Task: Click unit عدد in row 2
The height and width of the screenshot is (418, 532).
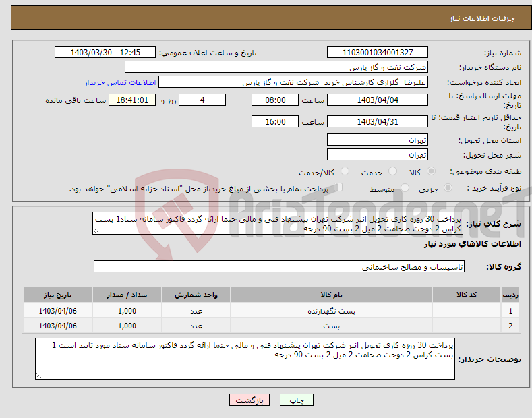Action: click(196, 326)
